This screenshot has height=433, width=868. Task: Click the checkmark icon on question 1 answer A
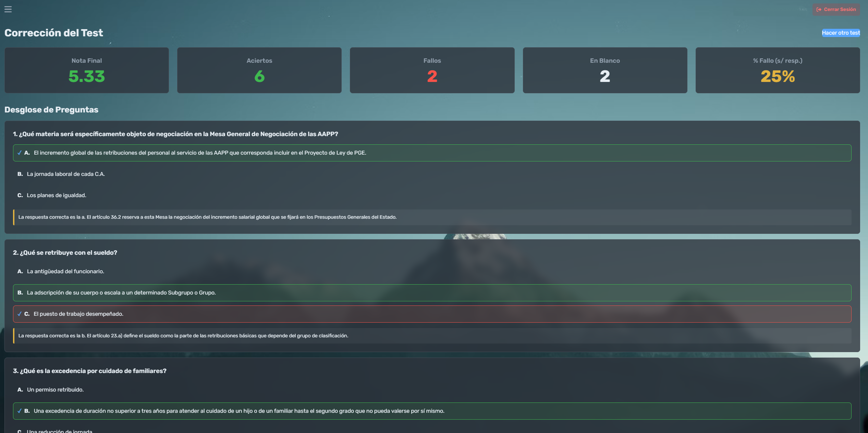(x=20, y=153)
